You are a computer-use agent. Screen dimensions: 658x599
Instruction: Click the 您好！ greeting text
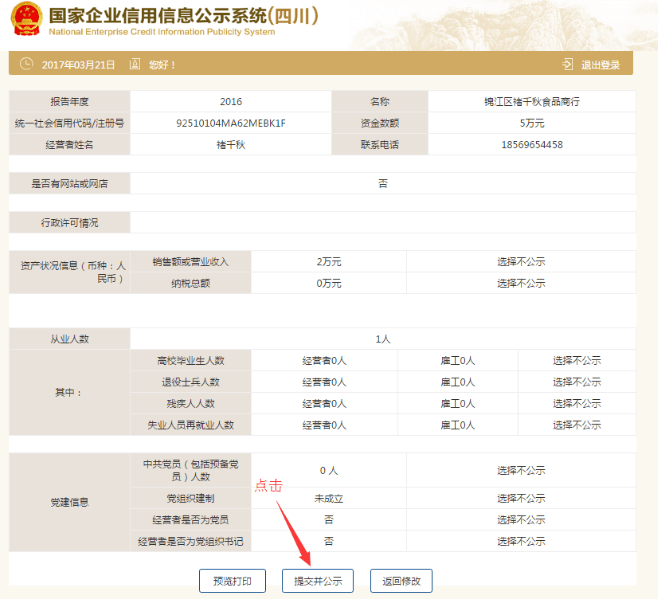pos(162,65)
